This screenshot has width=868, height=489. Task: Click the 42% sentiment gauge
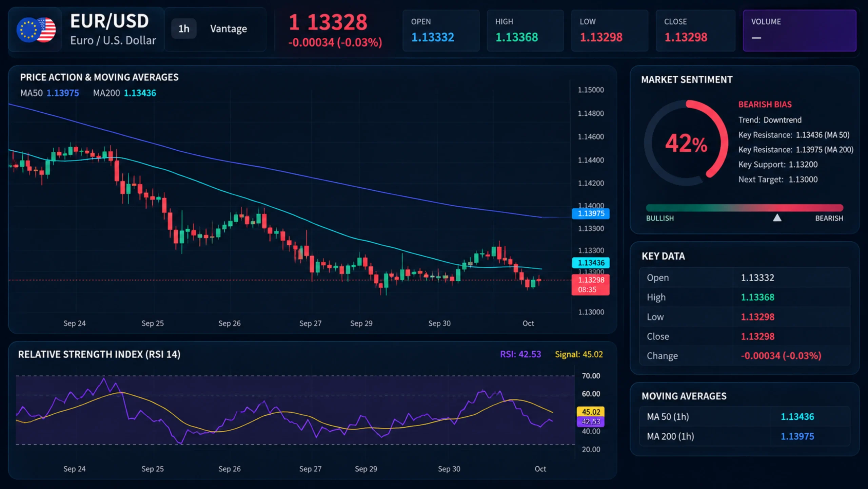pyautogui.click(x=686, y=143)
